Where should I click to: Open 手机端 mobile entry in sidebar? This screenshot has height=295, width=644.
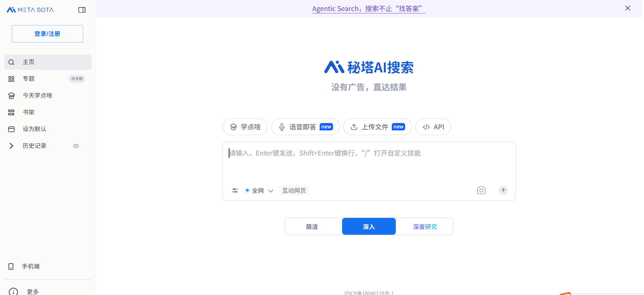[30, 267]
